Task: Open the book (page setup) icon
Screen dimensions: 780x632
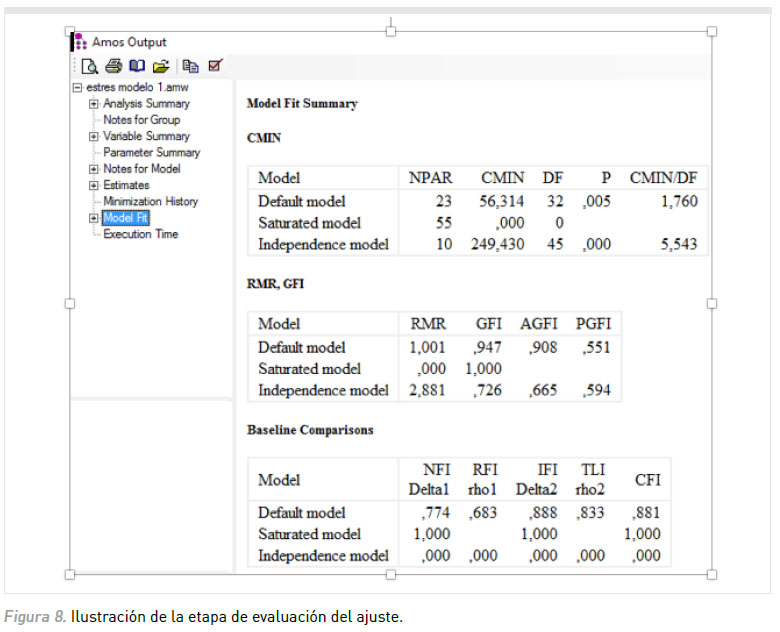Action: coord(137,66)
